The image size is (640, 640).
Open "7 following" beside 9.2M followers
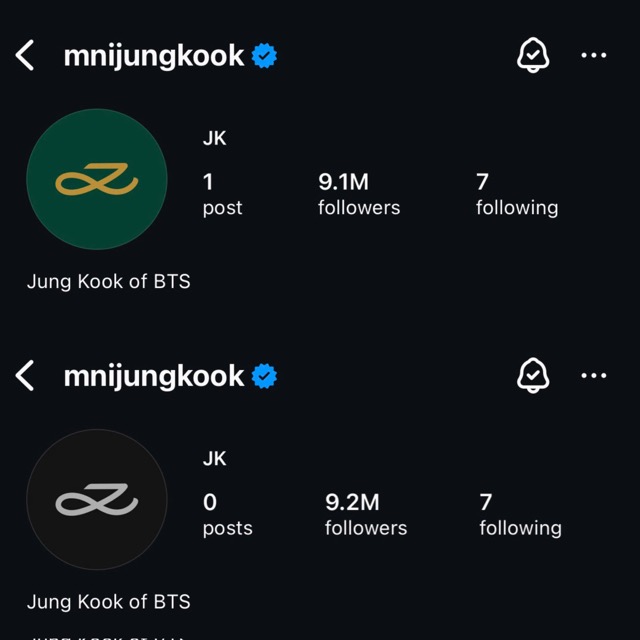(x=519, y=514)
